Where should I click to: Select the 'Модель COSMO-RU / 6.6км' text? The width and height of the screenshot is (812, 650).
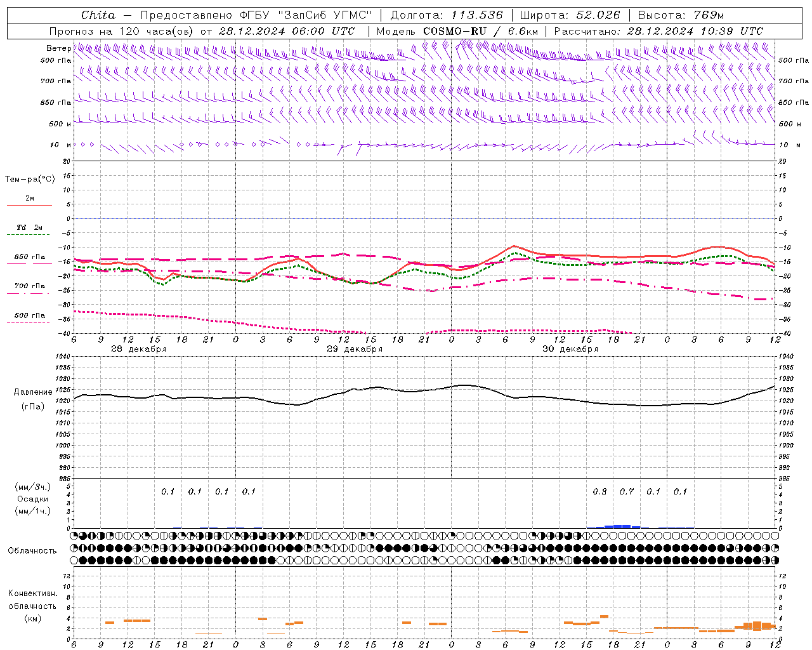(457, 31)
